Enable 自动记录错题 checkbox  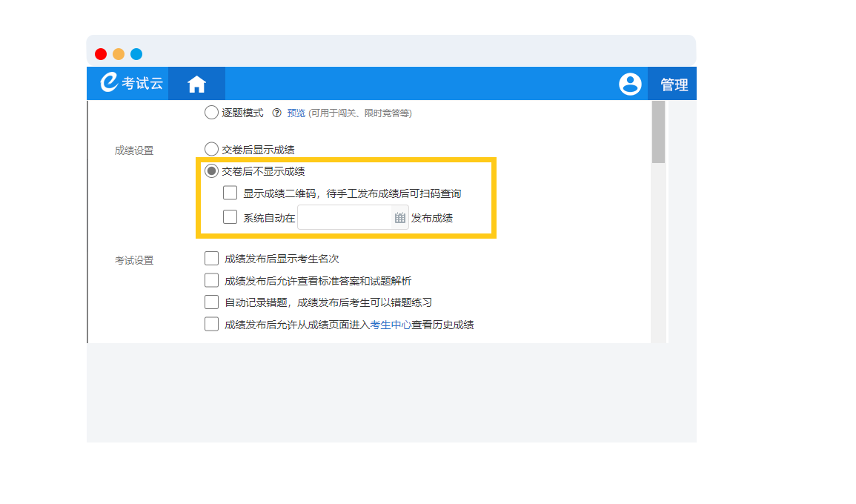pyautogui.click(x=212, y=302)
